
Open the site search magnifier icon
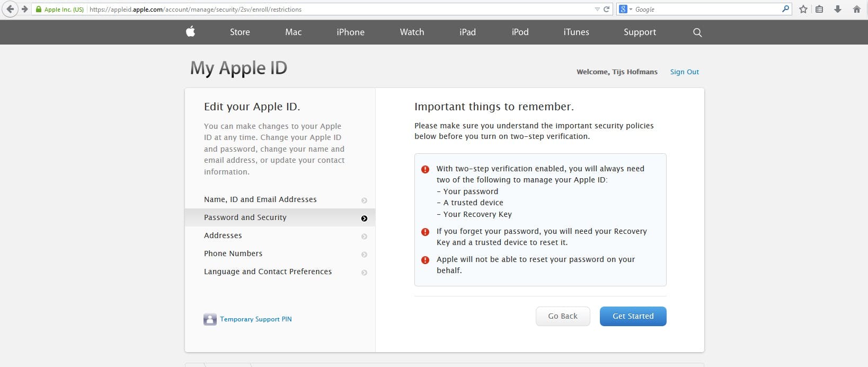pos(697,32)
